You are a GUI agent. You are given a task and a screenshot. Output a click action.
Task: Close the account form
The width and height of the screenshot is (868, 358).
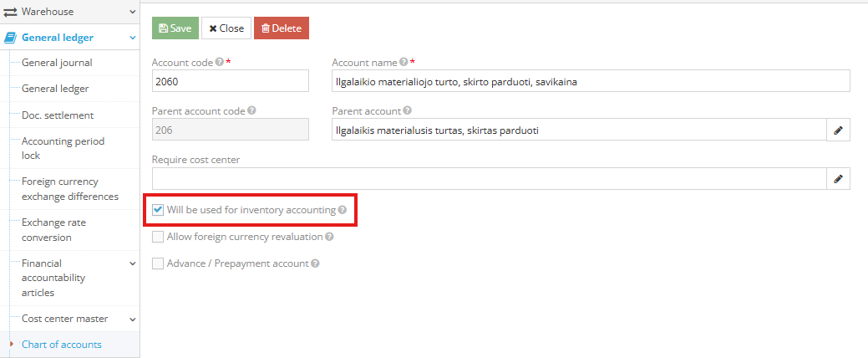tap(226, 28)
